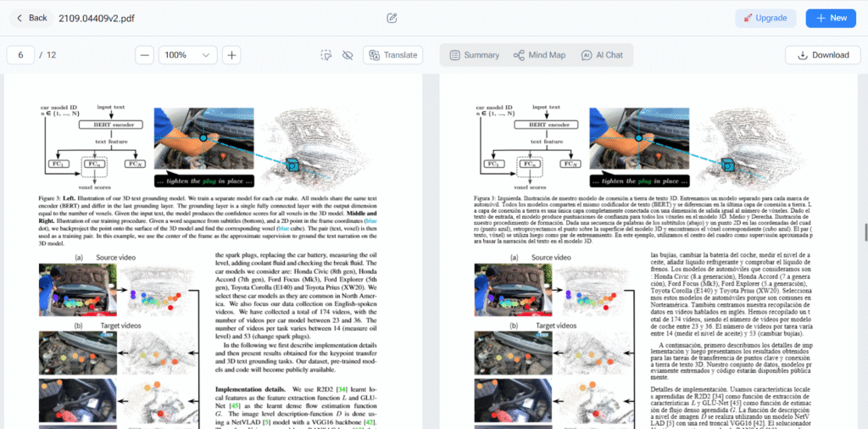This screenshot has width=868, height=429.
Task: Switch to the Summary tab
Action: pyautogui.click(x=474, y=55)
